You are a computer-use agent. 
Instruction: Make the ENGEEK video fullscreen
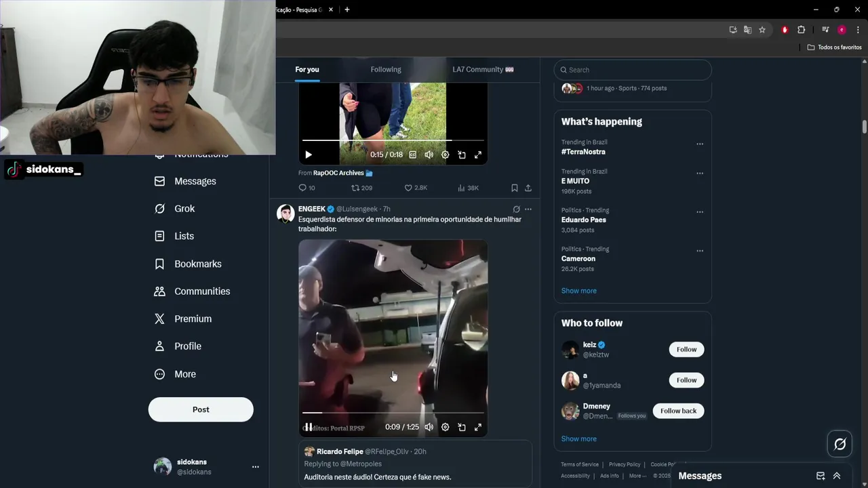(478, 427)
